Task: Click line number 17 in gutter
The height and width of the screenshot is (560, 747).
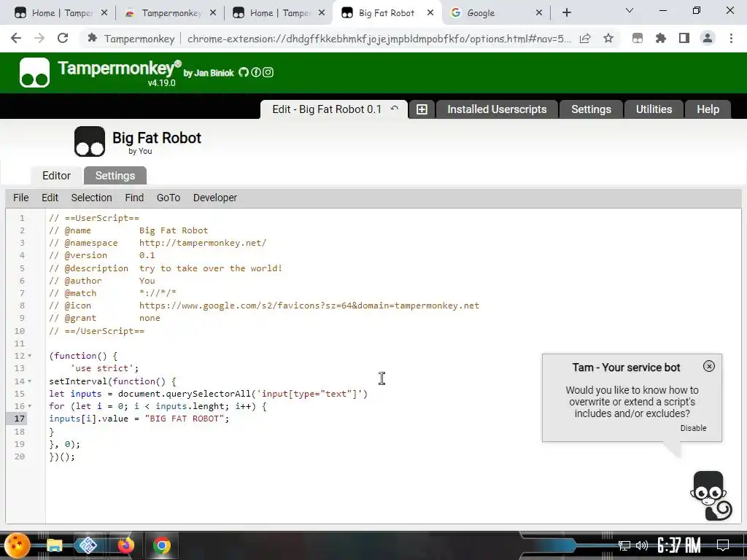Action: (20, 419)
